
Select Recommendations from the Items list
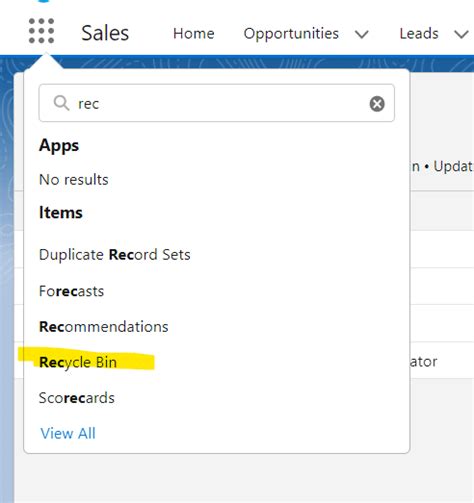pos(104,327)
